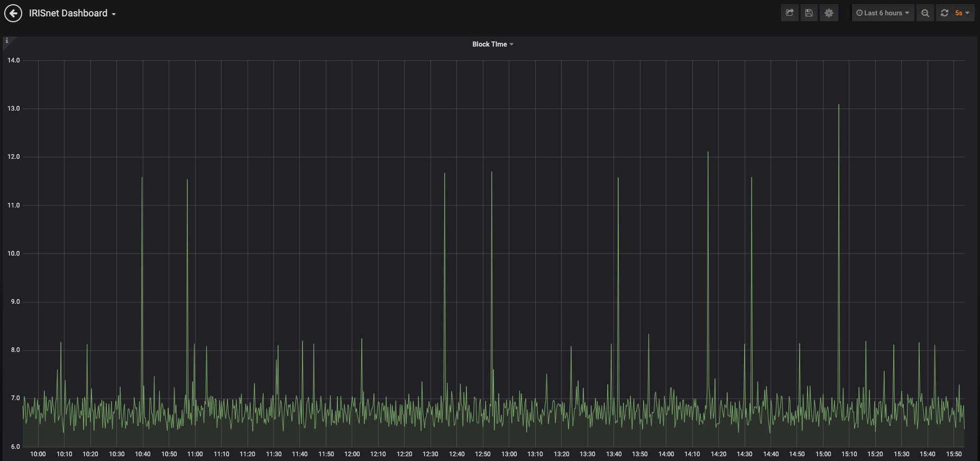The height and width of the screenshot is (461, 980).
Task: Click the 10:00 x-axis time label
Action: coord(38,454)
